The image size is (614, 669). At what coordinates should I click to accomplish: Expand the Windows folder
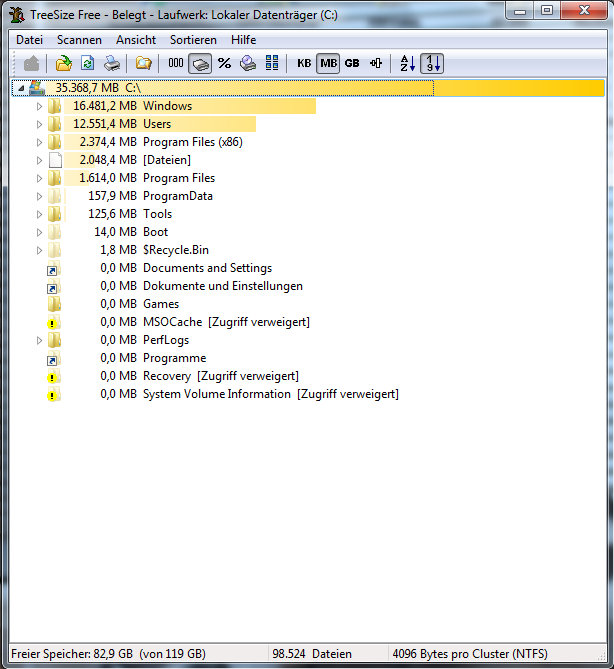point(39,106)
